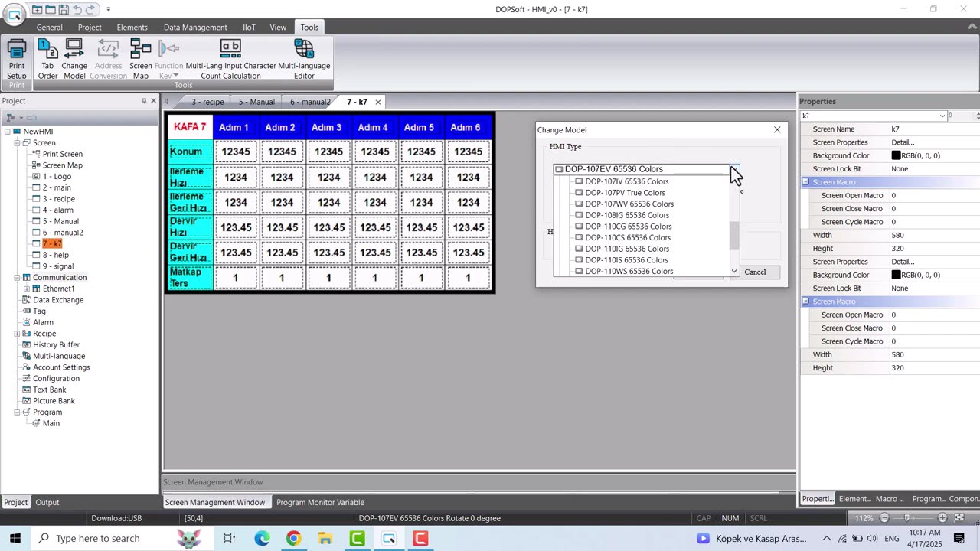Select the 4 - alarm screen in tree
Image resolution: width=980 pixels, height=551 pixels.
(58, 210)
